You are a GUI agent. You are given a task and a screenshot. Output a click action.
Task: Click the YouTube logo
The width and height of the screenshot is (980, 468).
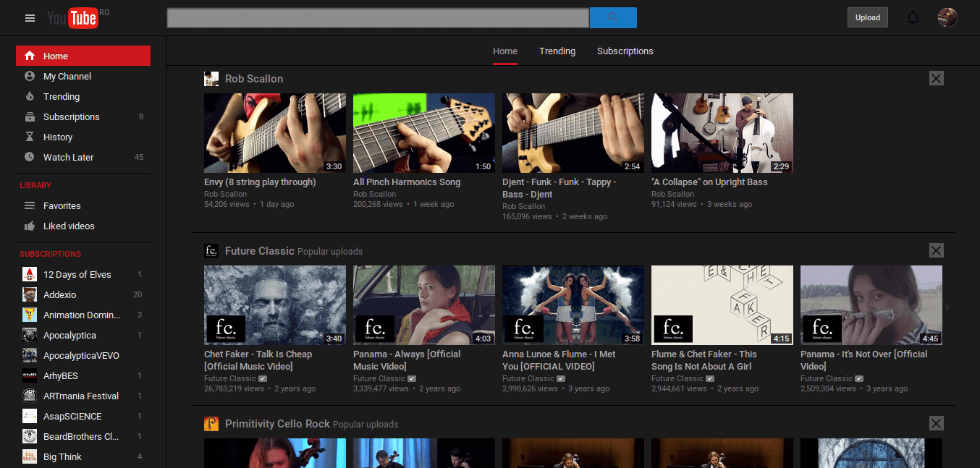(72, 18)
